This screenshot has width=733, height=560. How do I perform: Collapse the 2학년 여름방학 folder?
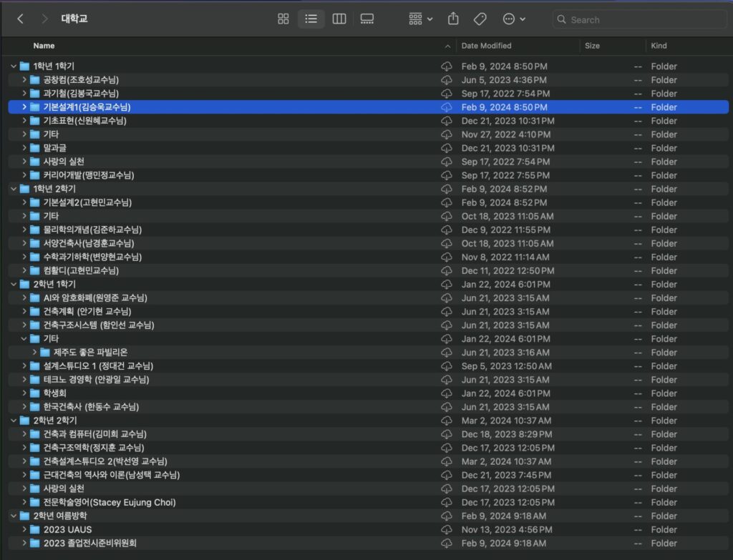(14, 516)
